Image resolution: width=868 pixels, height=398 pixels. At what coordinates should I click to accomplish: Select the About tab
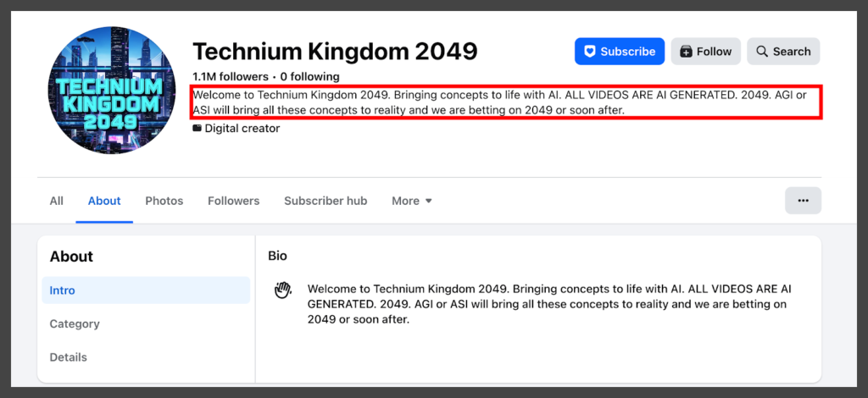click(104, 201)
